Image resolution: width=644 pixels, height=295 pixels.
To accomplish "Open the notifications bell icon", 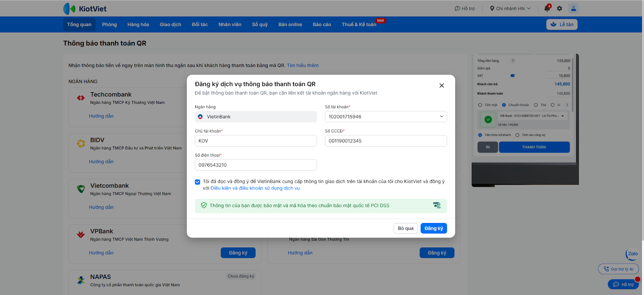I will (547, 8).
